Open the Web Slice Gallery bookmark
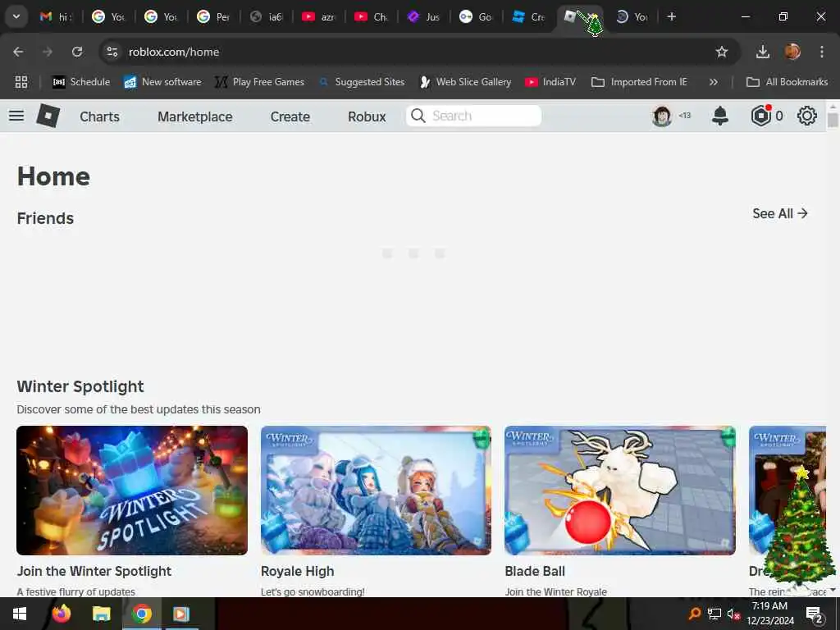840x630 pixels. 466,82
